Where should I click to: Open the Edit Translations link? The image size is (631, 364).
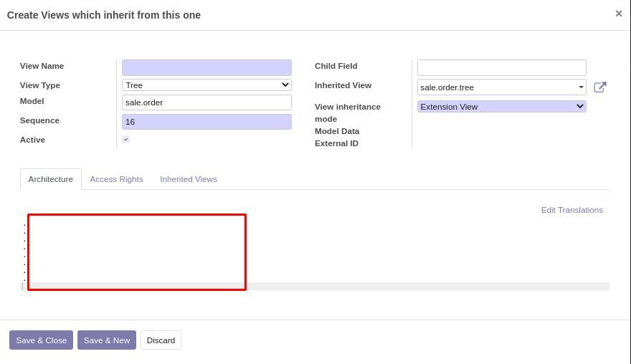click(x=572, y=210)
